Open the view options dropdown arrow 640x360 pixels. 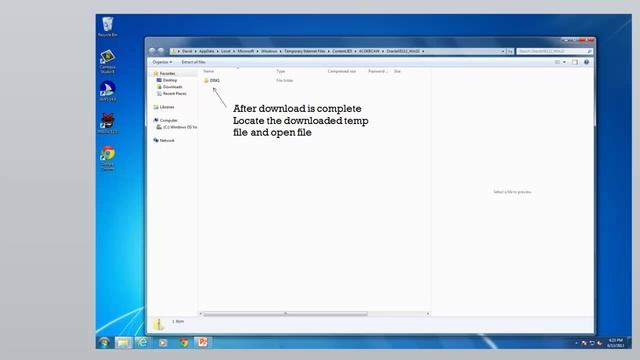(x=564, y=62)
